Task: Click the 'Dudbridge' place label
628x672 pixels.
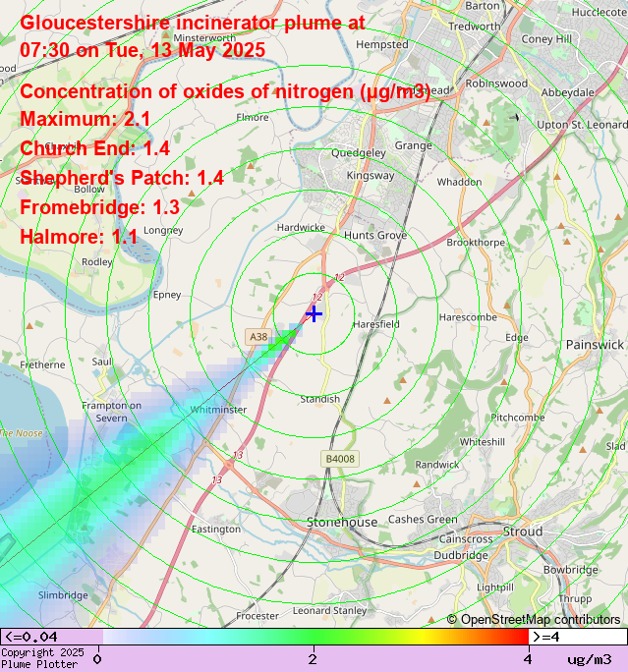Action: [x=461, y=556]
